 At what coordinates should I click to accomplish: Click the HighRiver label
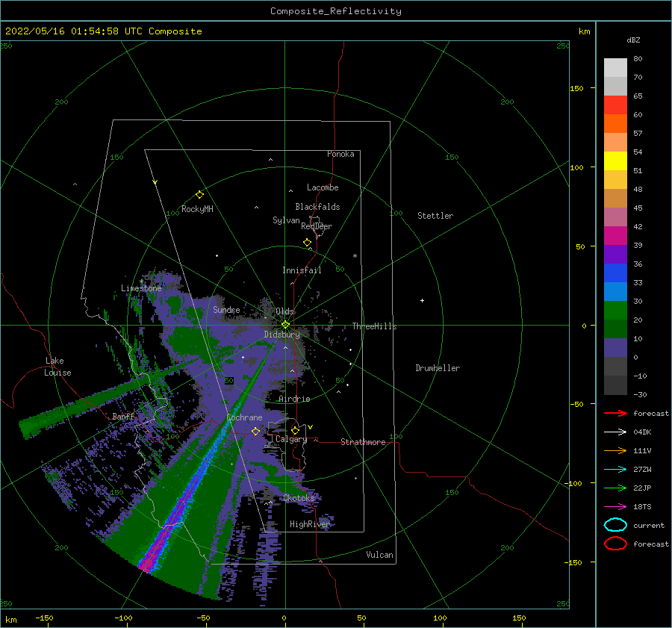click(309, 524)
